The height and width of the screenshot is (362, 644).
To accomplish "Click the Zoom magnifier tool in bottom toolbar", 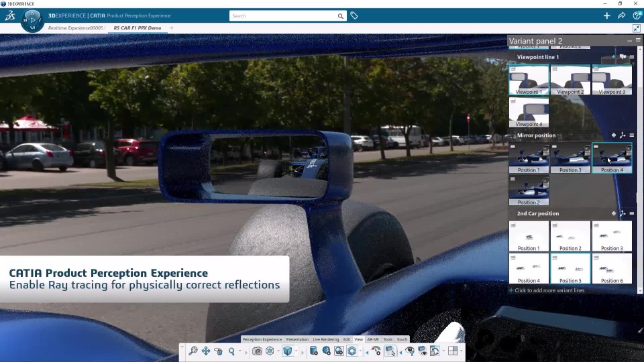I will click(193, 351).
